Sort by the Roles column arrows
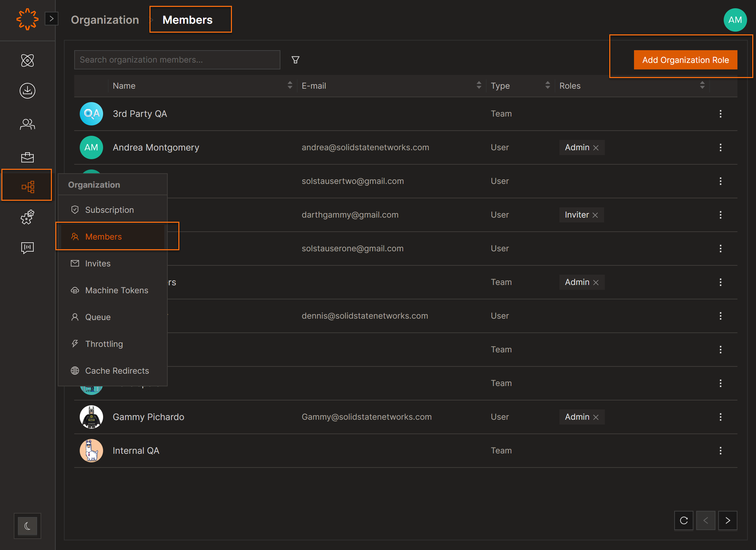The image size is (756, 550). 702,85
